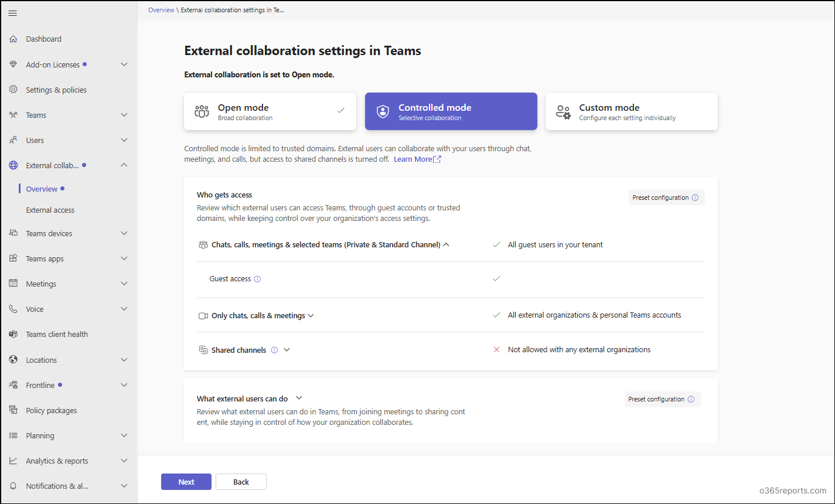Open the External access submenu item

50,210
